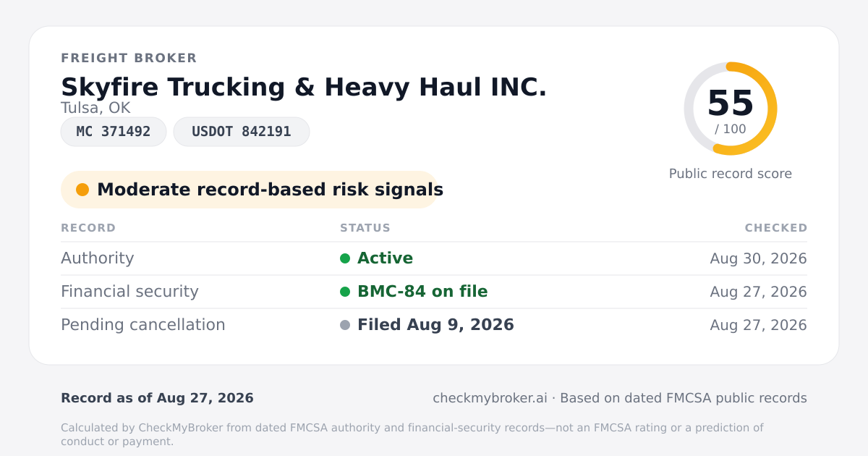Click the CHECKED column header
The image size is (868, 456).
pyautogui.click(x=776, y=228)
